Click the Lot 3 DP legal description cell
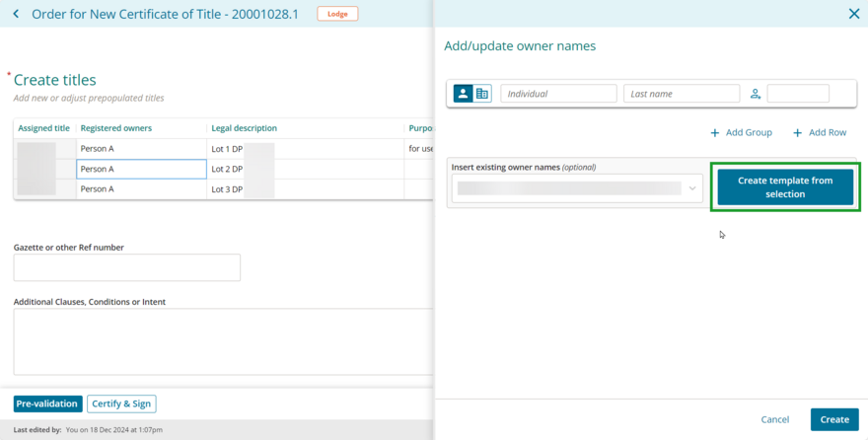The height and width of the screenshot is (440, 868). point(305,189)
